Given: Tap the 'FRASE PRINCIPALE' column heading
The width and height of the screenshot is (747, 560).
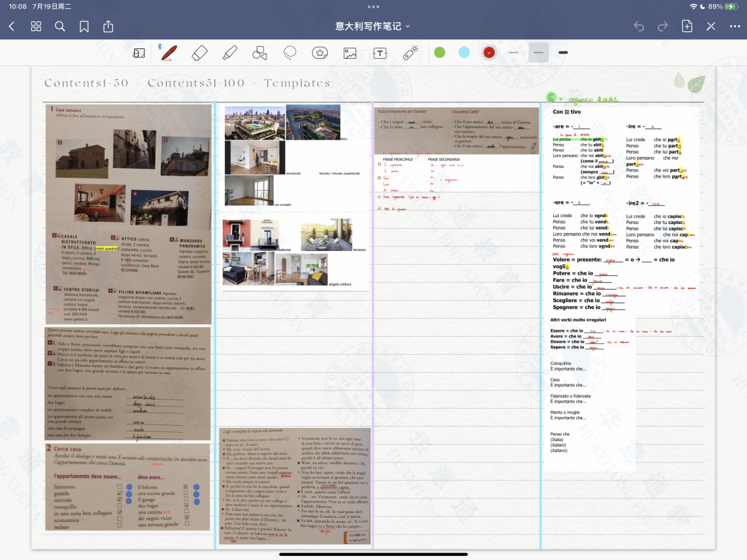Looking at the screenshot, I should click(398, 160).
